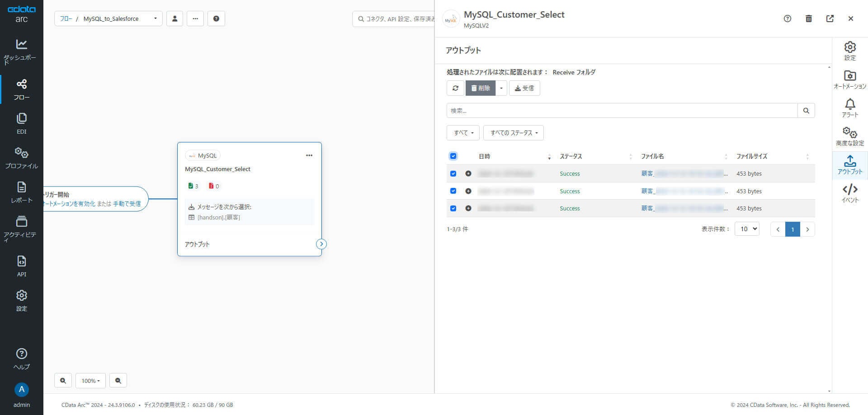Click the red error count 0 on the card
This screenshot has height=415, width=868.
(x=214, y=186)
